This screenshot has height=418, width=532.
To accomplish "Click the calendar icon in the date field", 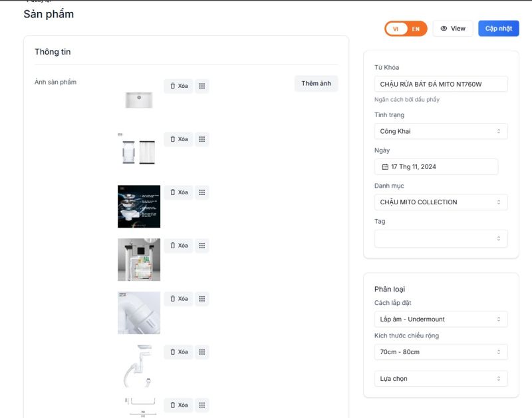I will pos(384,166).
